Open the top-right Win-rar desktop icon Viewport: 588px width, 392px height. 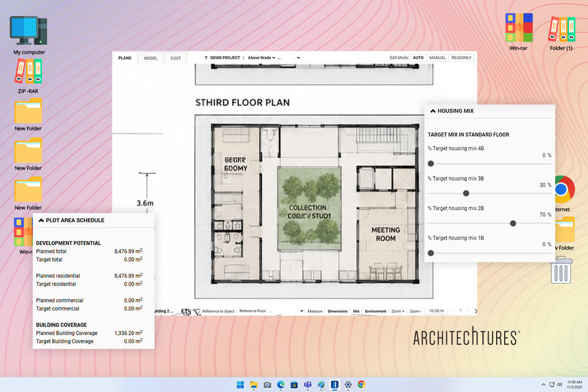(x=519, y=32)
